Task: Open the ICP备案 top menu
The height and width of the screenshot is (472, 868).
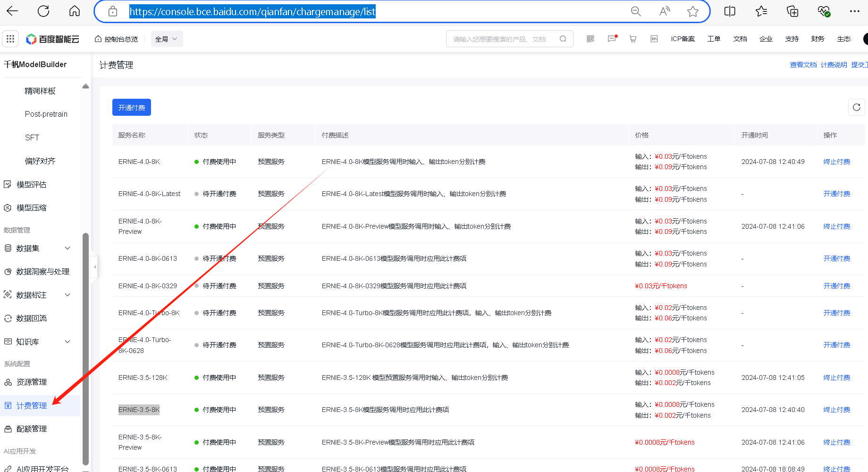Action: (683, 39)
